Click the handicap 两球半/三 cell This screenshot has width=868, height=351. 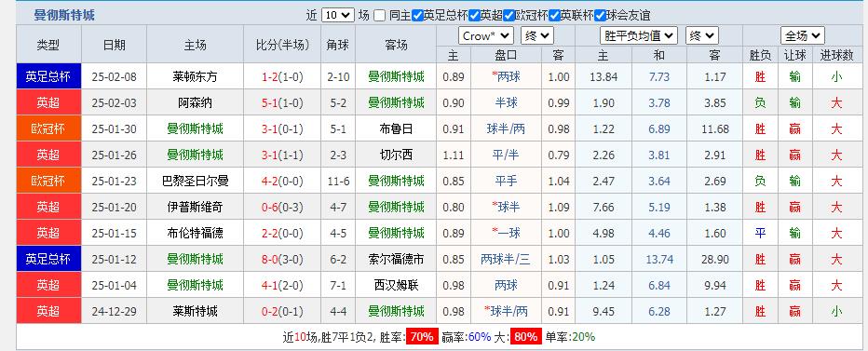[x=506, y=259]
